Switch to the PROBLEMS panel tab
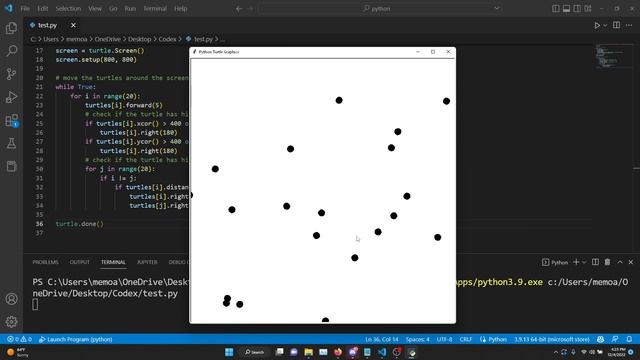Screen dimensions: 640x360 45,262
